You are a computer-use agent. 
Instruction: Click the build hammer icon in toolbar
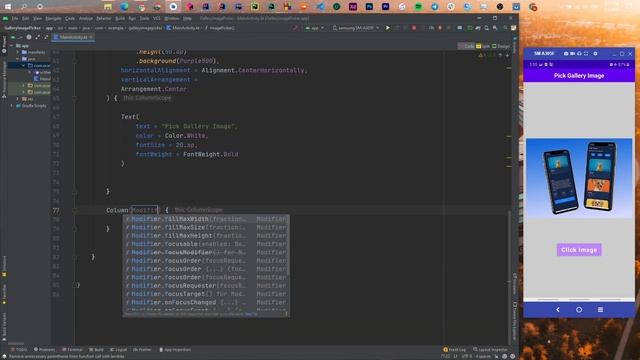point(296,28)
